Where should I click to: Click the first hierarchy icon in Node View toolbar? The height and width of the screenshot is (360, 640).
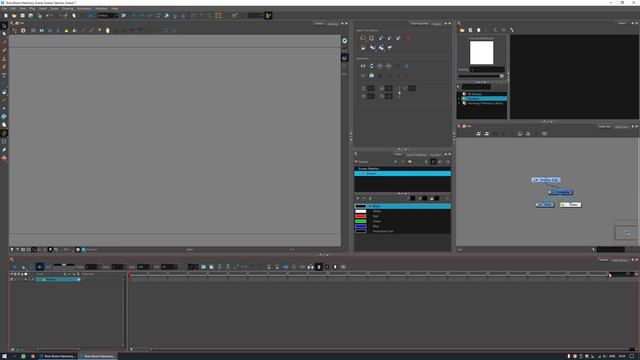[478, 133]
